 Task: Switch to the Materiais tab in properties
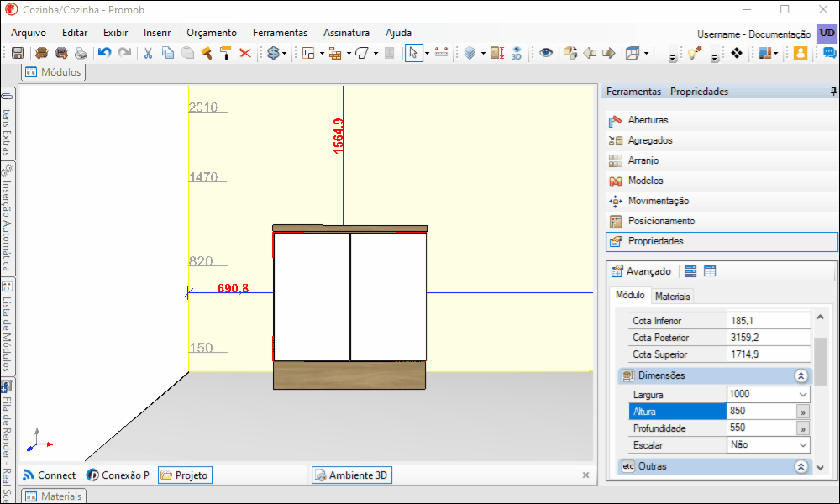click(x=672, y=297)
